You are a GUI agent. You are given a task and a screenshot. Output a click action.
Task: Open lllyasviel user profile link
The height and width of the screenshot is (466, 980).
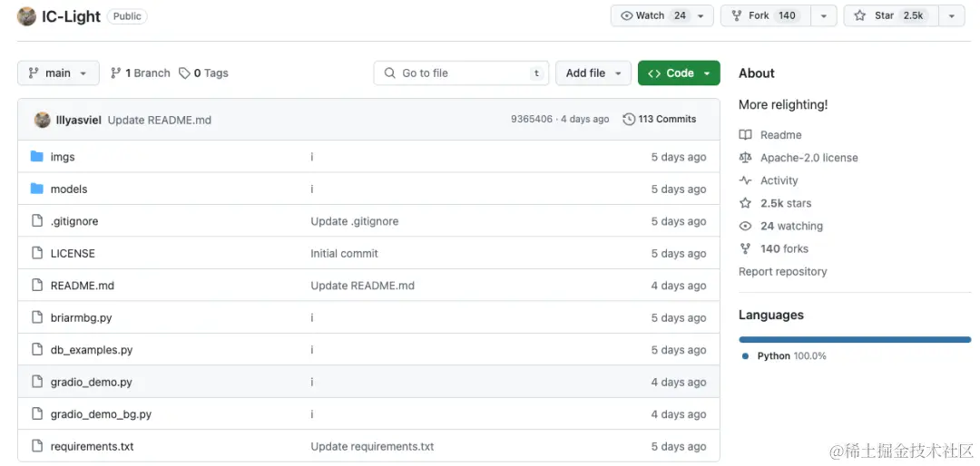pos(79,120)
